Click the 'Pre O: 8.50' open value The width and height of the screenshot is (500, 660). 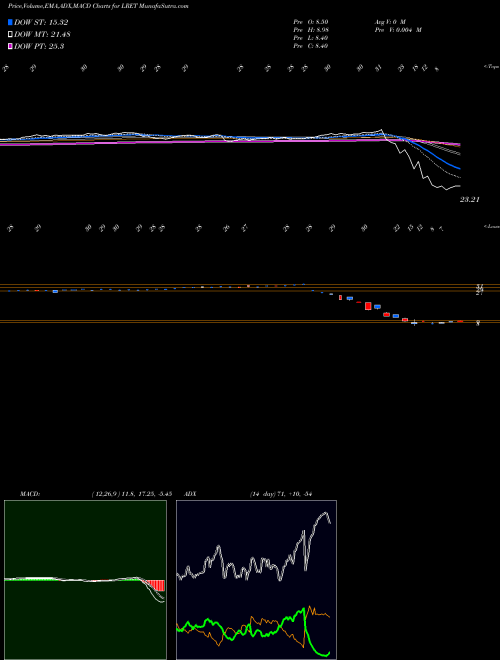click(x=311, y=21)
